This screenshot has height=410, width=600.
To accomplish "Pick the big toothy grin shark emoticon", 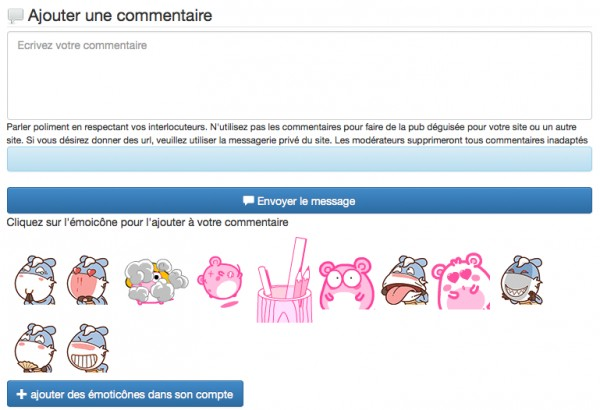I will click(88, 348).
